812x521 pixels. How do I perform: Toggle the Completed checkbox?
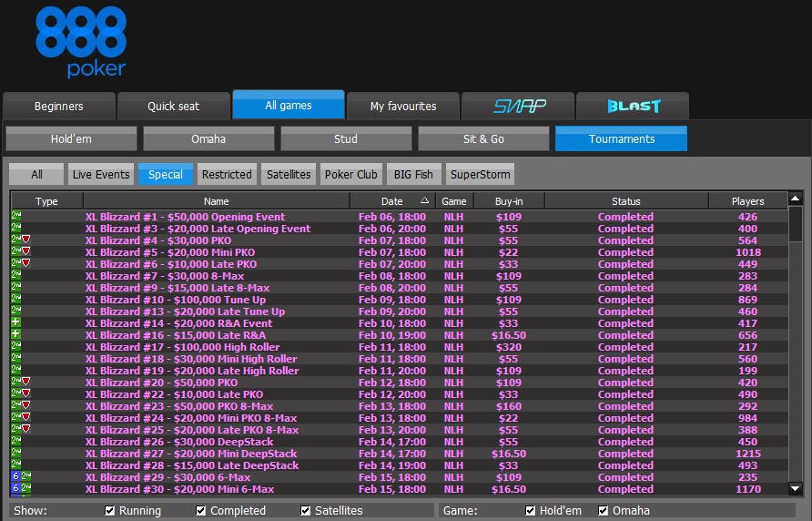pos(201,511)
